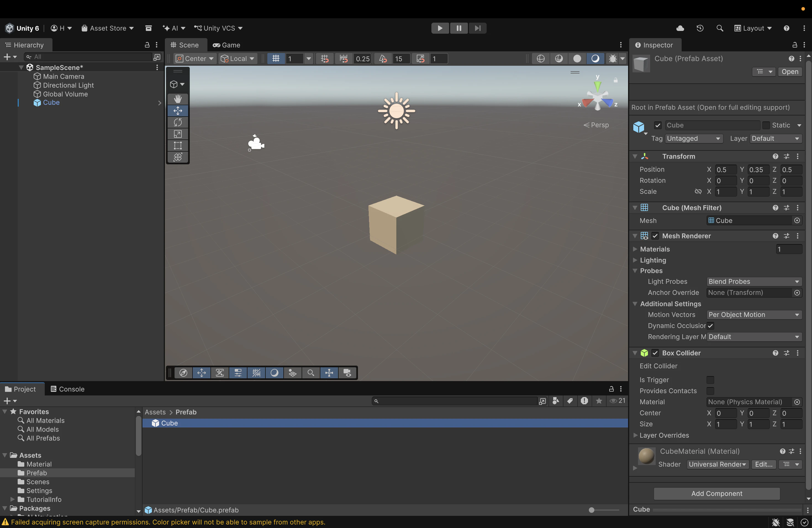Open Transform component help icon
The width and height of the screenshot is (812, 528).
[776, 156]
